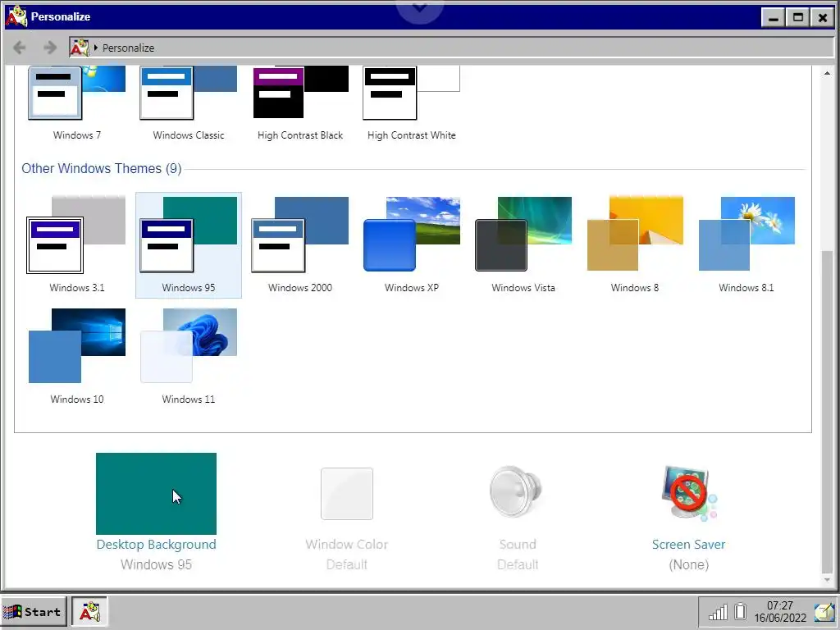
Task: Select the Windows Classic theme
Action: pyautogui.click(x=188, y=92)
